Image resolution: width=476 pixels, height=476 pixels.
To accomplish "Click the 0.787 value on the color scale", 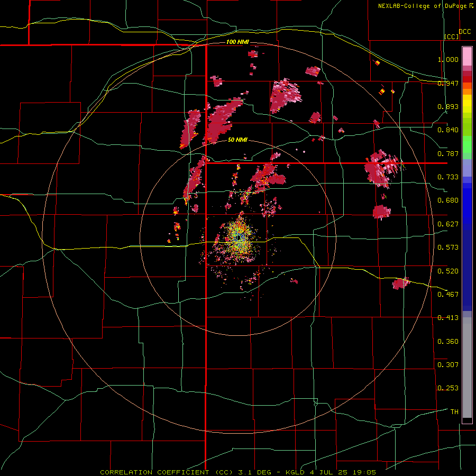I will click(x=448, y=153).
